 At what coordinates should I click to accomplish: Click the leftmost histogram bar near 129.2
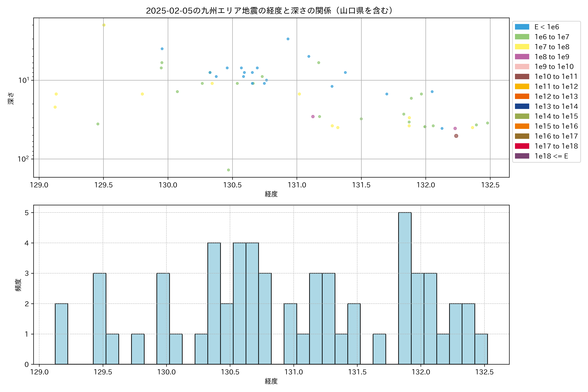tap(61, 334)
